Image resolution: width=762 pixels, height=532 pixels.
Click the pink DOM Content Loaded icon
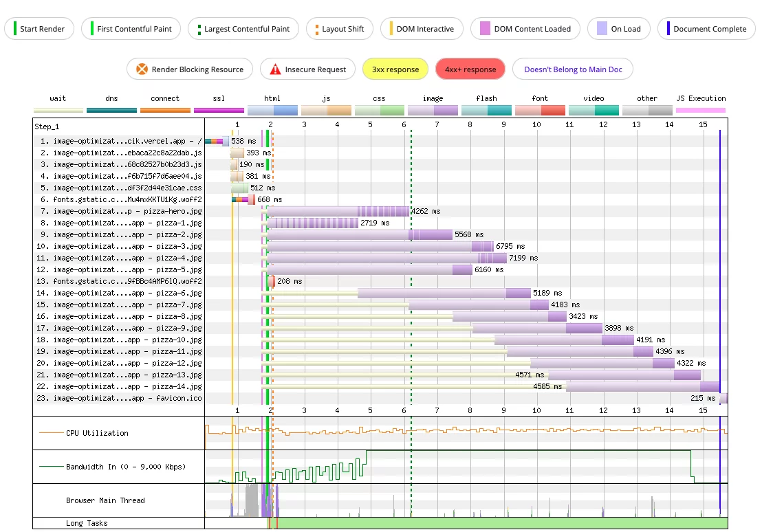point(485,29)
